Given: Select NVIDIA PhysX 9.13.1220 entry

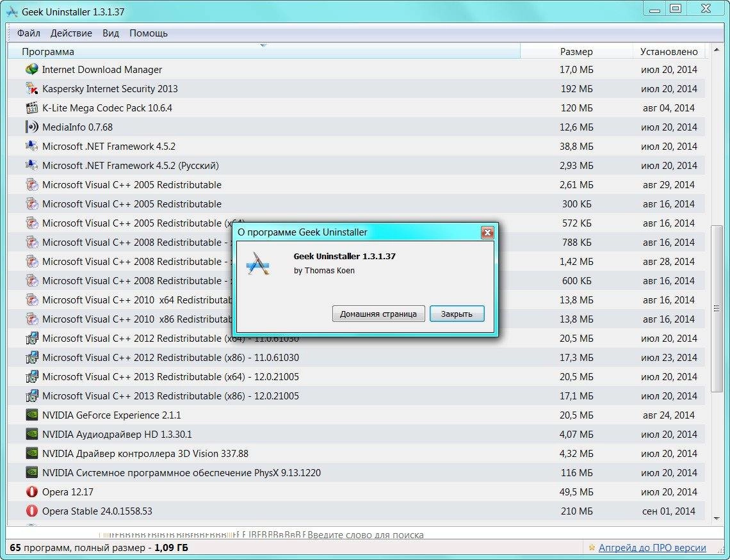Looking at the screenshot, I should click(356, 472).
